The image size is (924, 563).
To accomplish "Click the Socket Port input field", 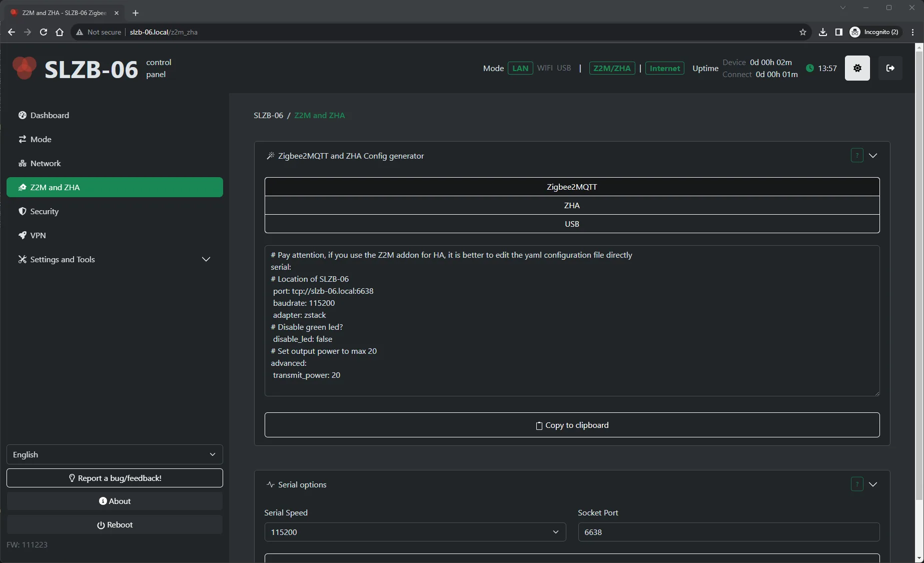I will 728,532.
